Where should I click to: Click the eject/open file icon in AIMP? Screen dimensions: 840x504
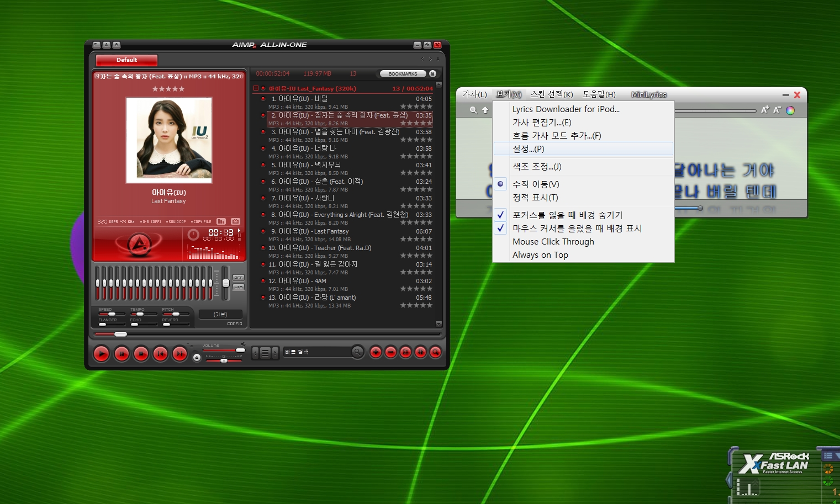(197, 358)
